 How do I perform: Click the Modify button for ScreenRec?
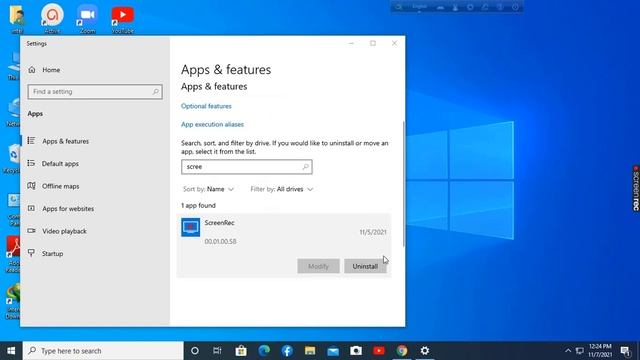318,266
